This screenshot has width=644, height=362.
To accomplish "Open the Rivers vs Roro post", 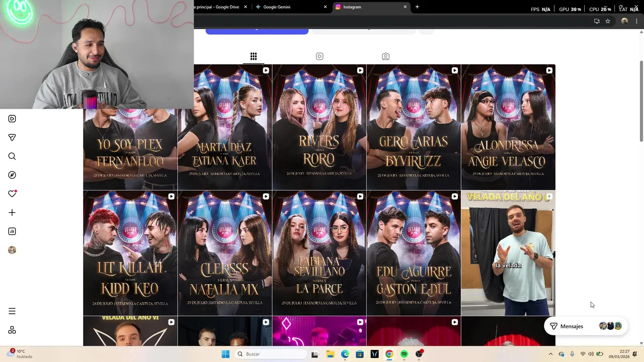I will pyautogui.click(x=319, y=127).
